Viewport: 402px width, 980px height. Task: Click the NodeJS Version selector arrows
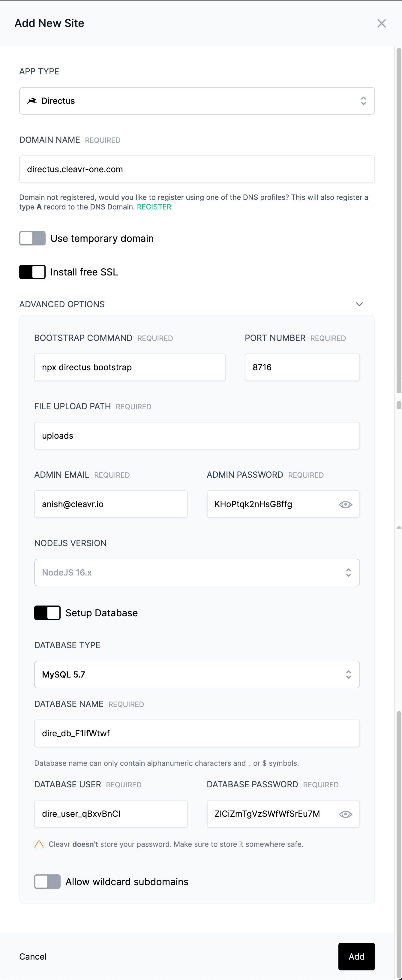[348, 573]
